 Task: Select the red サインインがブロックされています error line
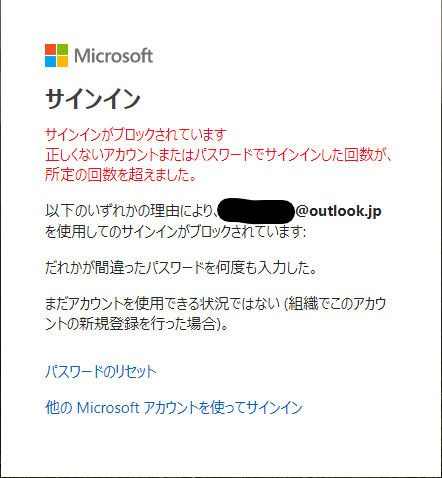pyautogui.click(x=136, y=135)
